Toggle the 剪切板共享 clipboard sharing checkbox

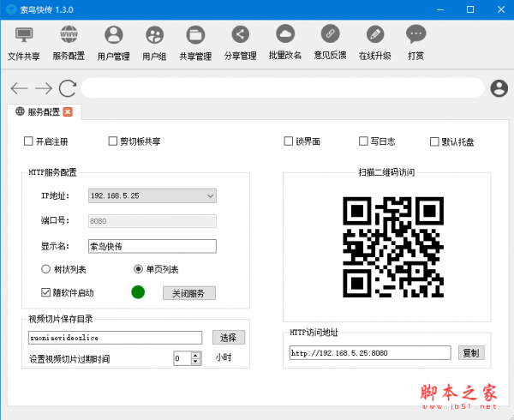click(x=113, y=141)
